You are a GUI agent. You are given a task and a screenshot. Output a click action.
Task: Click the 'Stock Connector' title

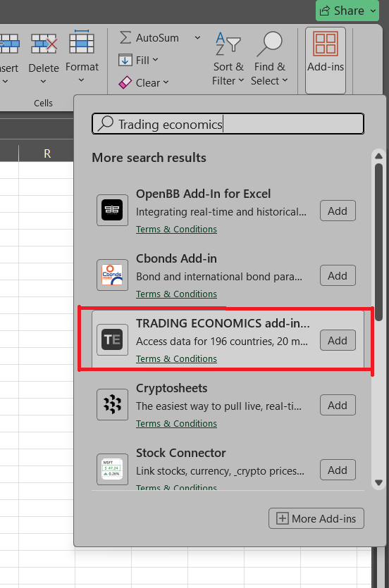click(181, 453)
